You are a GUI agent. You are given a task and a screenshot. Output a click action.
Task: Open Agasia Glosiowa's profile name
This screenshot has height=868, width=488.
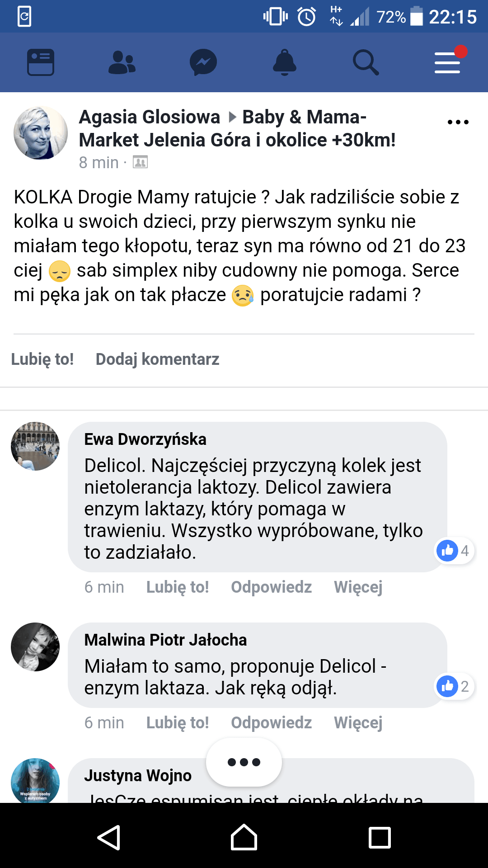point(150,117)
